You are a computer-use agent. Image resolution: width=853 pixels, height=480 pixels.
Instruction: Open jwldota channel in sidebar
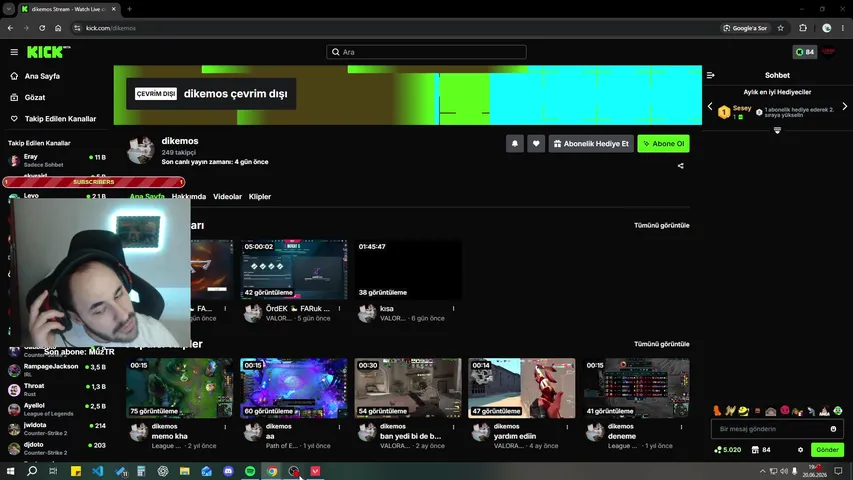tap(57, 429)
